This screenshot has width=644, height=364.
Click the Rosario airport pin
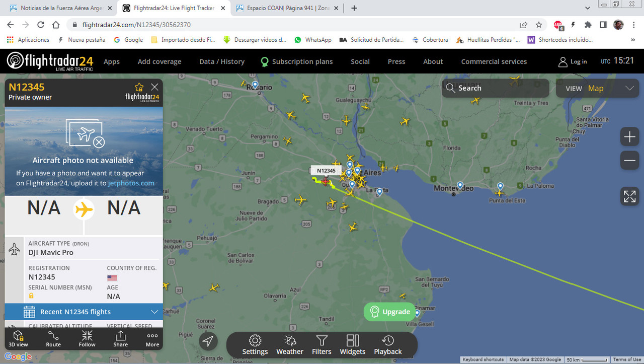pyautogui.click(x=255, y=85)
